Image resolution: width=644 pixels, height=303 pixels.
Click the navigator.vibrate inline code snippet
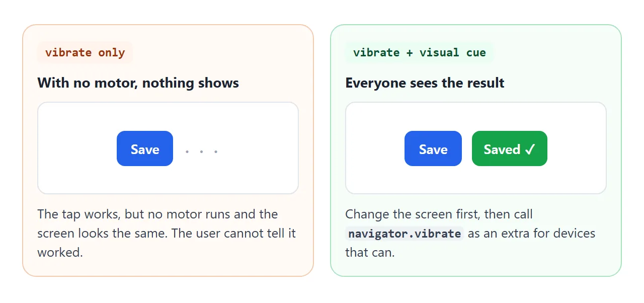click(x=405, y=234)
